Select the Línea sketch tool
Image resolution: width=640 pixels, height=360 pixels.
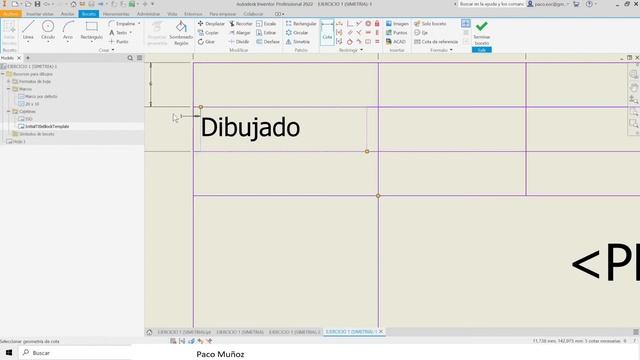click(28, 31)
